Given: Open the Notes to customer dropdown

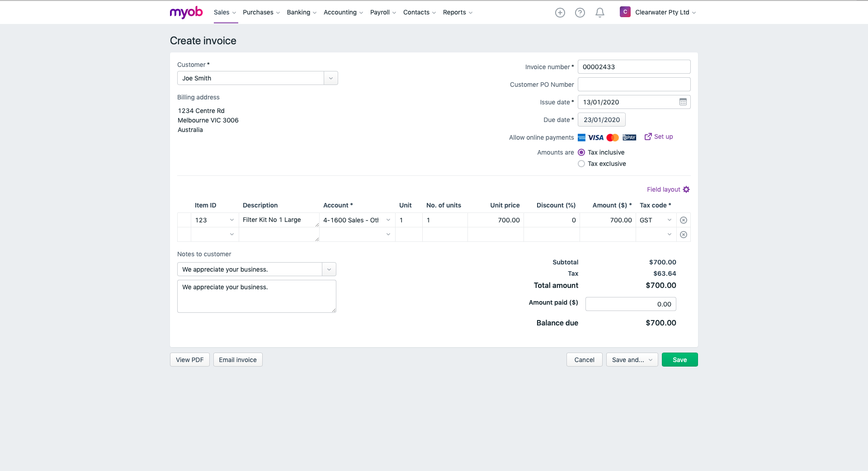Looking at the screenshot, I should coord(329,269).
